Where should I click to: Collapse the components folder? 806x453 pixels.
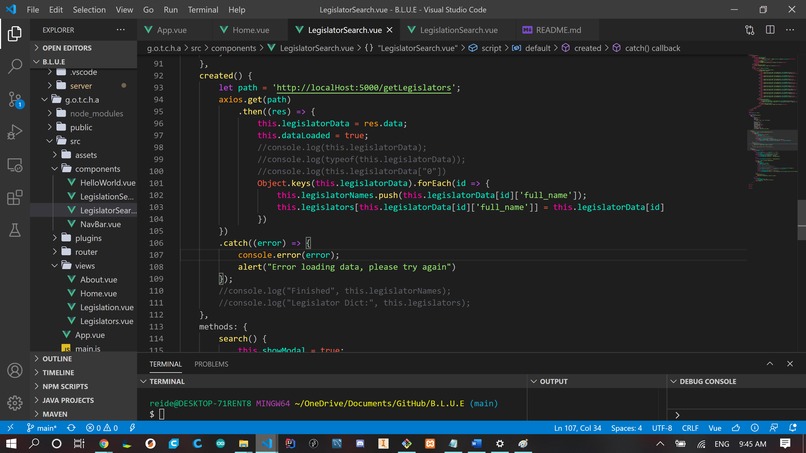[x=84, y=168]
